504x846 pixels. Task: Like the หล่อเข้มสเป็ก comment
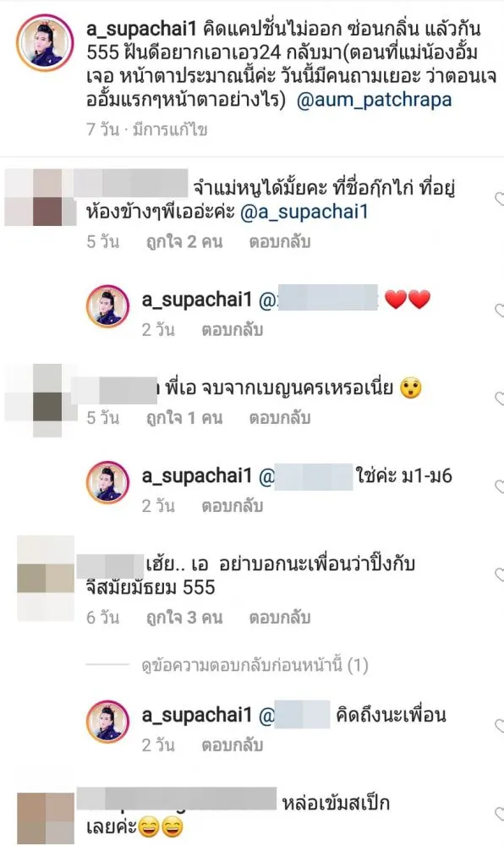coord(500,814)
